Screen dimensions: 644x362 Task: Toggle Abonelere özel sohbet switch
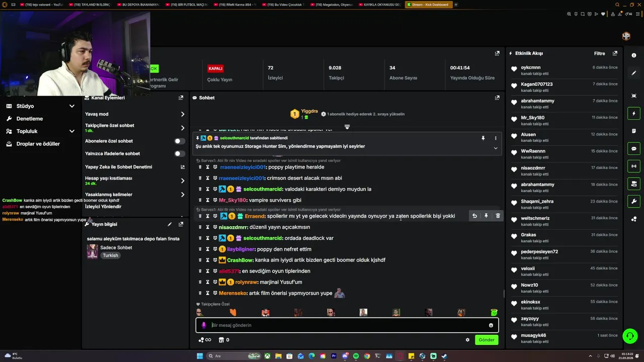(179, 141)
